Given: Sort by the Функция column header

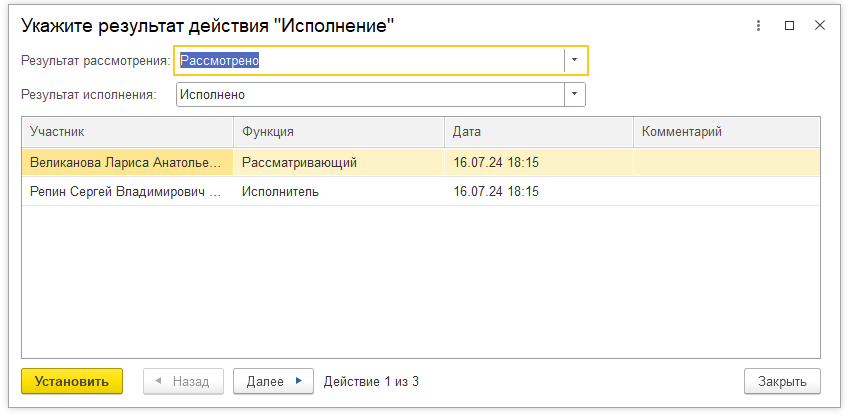Looking at the screenshot, I should pos(338,132).
